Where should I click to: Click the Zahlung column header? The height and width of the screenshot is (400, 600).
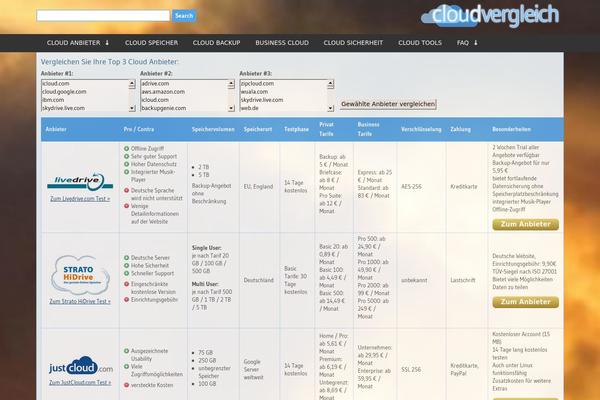460,129
